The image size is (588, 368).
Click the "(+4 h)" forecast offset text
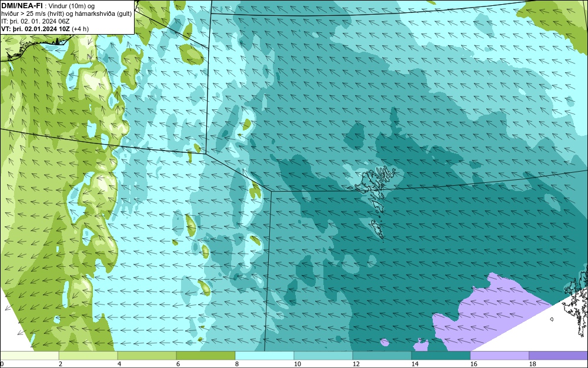(x=80, y=29)
